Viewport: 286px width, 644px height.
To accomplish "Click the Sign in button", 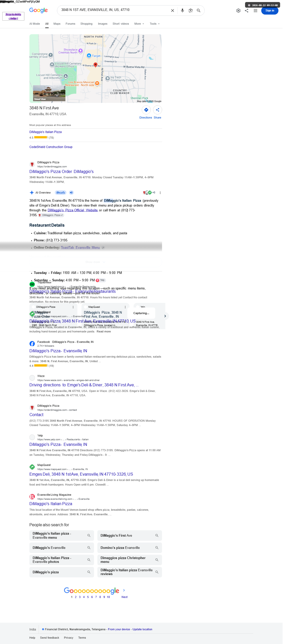I will point(270,10).
